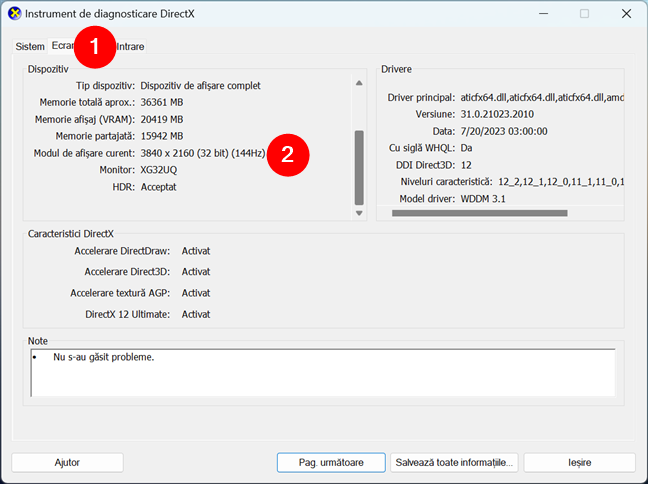This screenshot has width=648, height=484.
Task: Select the Ecran tab
Action: point(63,45)
